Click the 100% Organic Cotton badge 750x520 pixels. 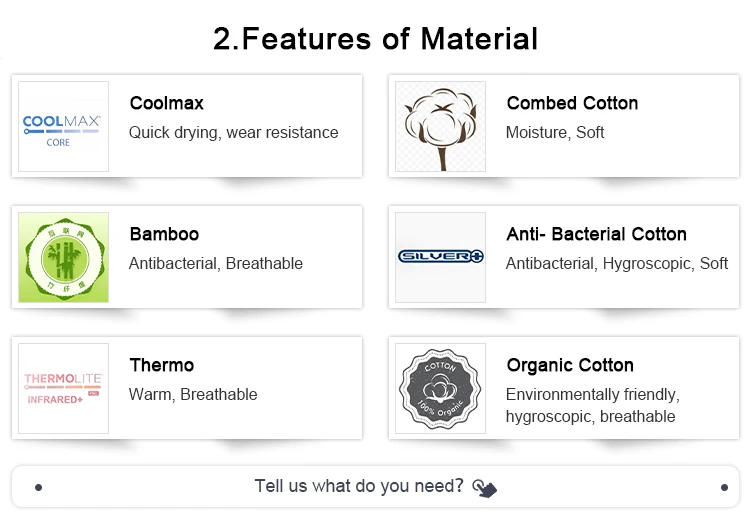[x=440, y=388]
